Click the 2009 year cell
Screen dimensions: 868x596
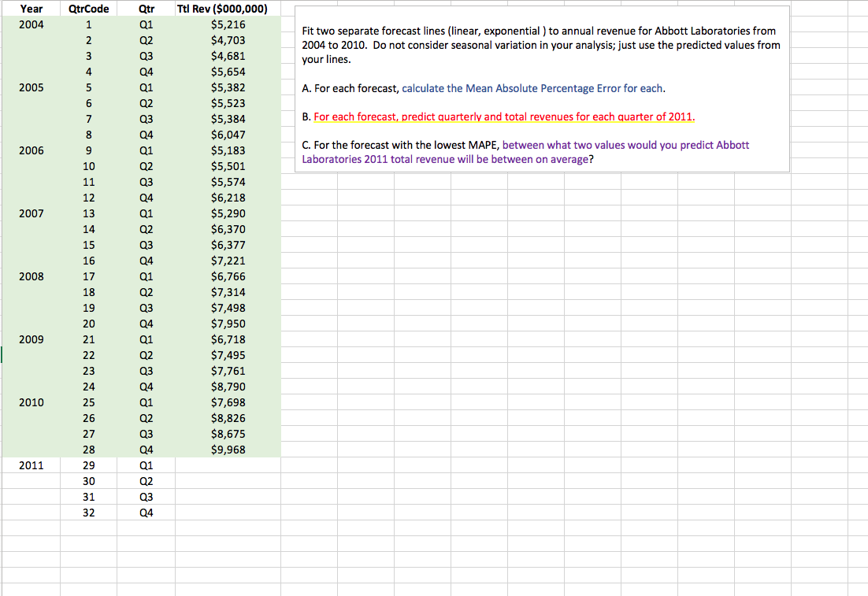tap(31, 339)
